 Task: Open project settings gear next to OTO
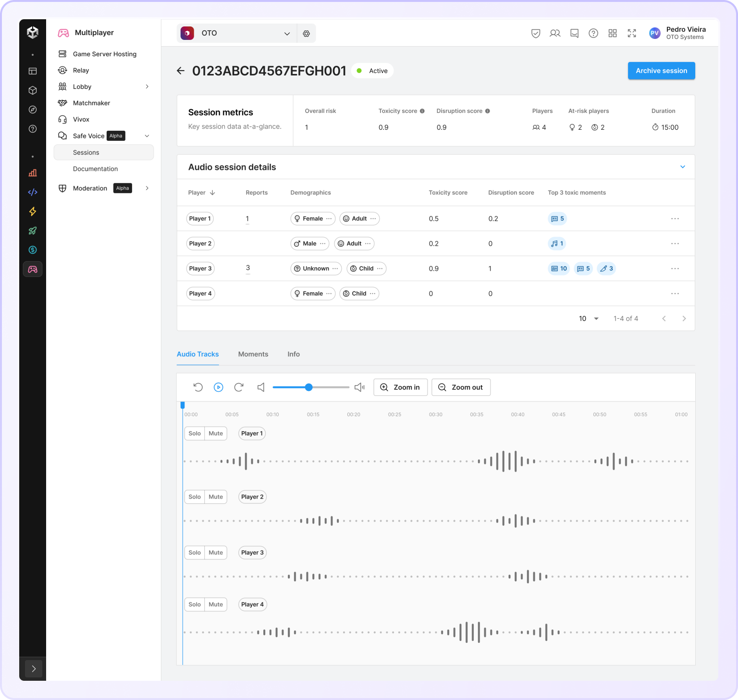click(306, 34)
